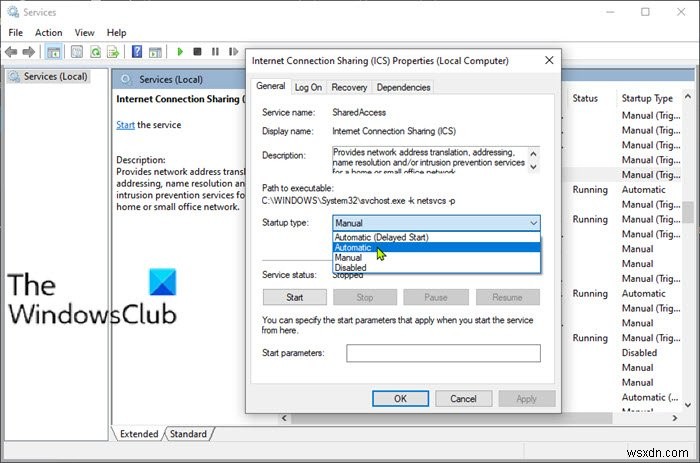Pause the service using the toolbar pause icon
The height and width of the screenshot is (463, 700).
(x=215, y=52)
